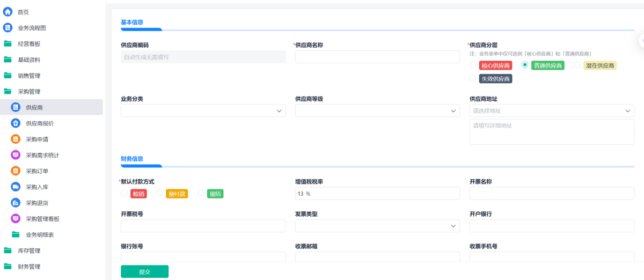
Task: Go to 业务明细表 in sidebar
Action: [40, 235]
